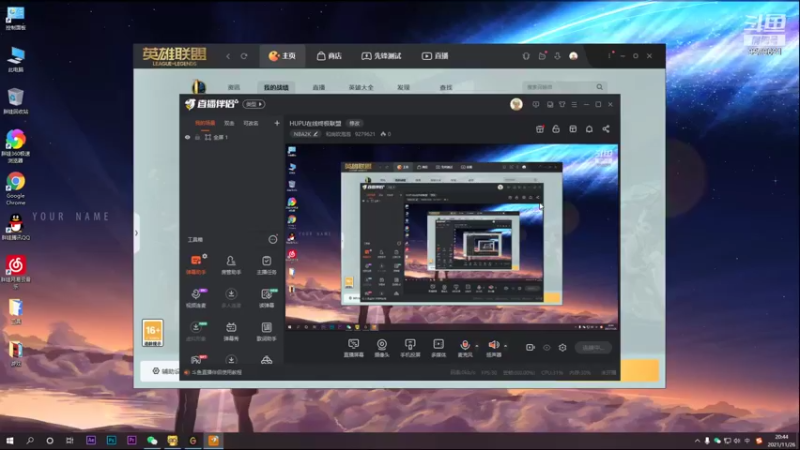Open the 歌词助手 lyrics assistant tool
This screenshot has height=450, width=800.
pyautogui.click(x=266, y=331)
